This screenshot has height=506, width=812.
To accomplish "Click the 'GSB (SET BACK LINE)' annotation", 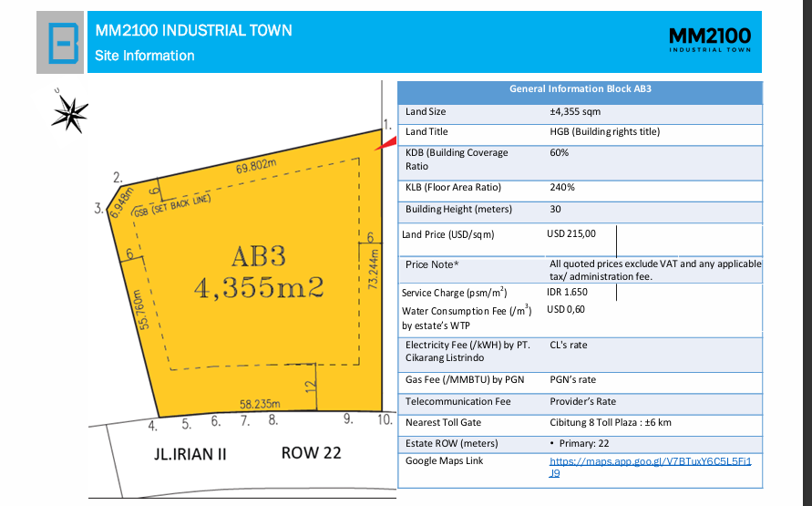I will 172,206.
